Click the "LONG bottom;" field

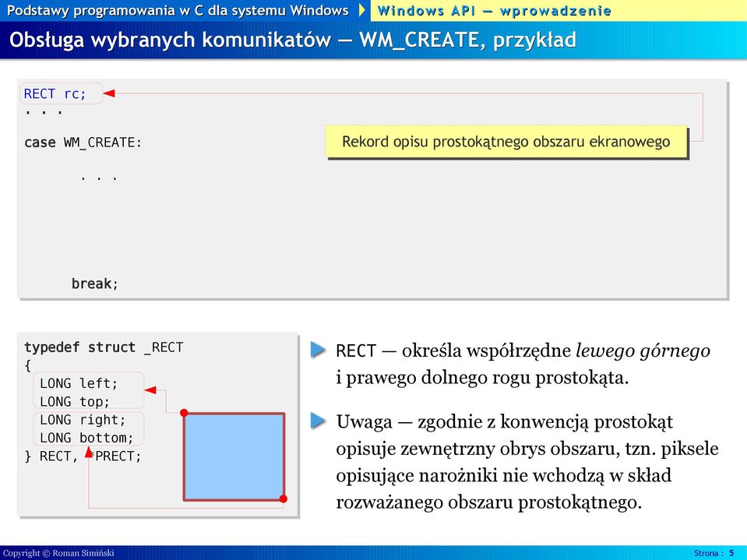(86, 438)
